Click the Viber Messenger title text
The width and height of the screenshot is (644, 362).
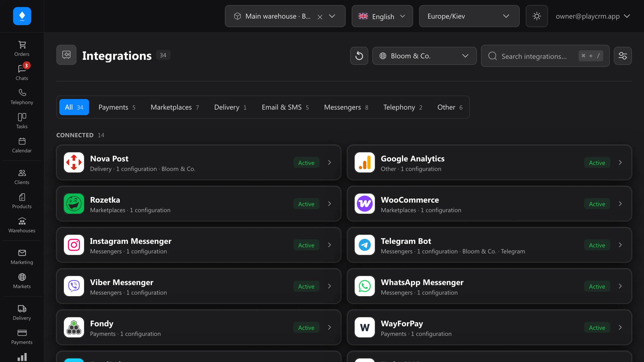pyautogui.click(x=122, y=282)
